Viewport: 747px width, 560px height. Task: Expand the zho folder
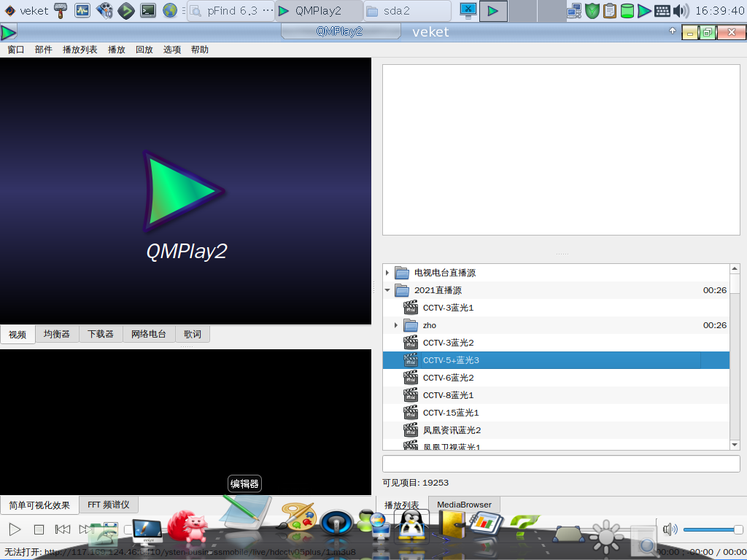point(396,325)
